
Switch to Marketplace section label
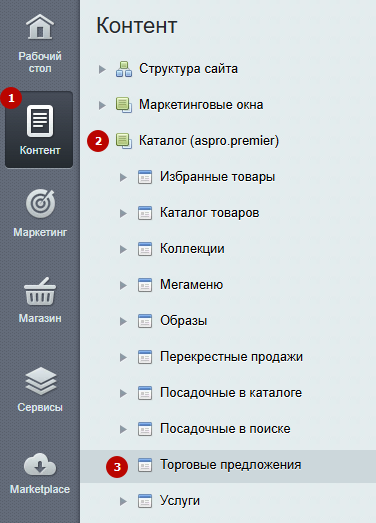40,489
